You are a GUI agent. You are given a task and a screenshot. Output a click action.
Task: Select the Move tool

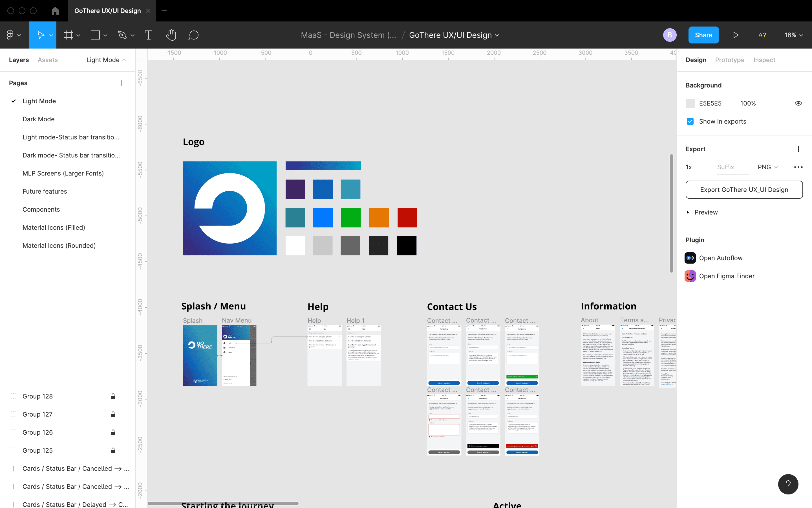pos(40,35)
